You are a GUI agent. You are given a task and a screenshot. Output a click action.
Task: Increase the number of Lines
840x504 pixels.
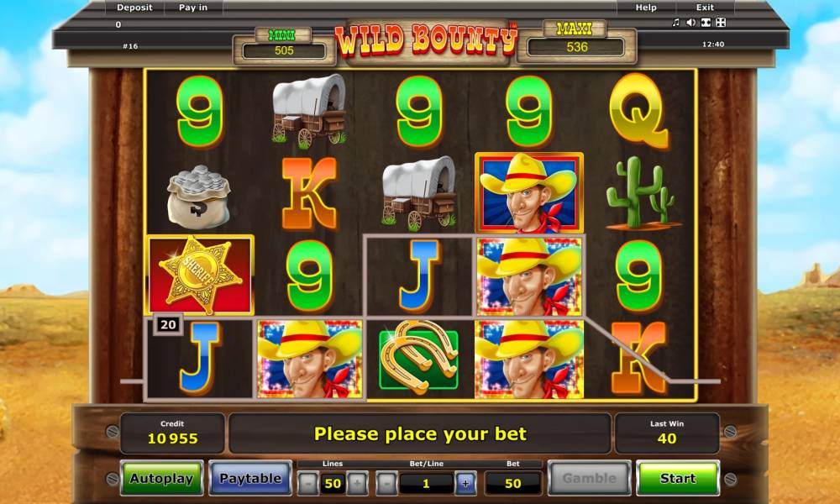(357, 484)
